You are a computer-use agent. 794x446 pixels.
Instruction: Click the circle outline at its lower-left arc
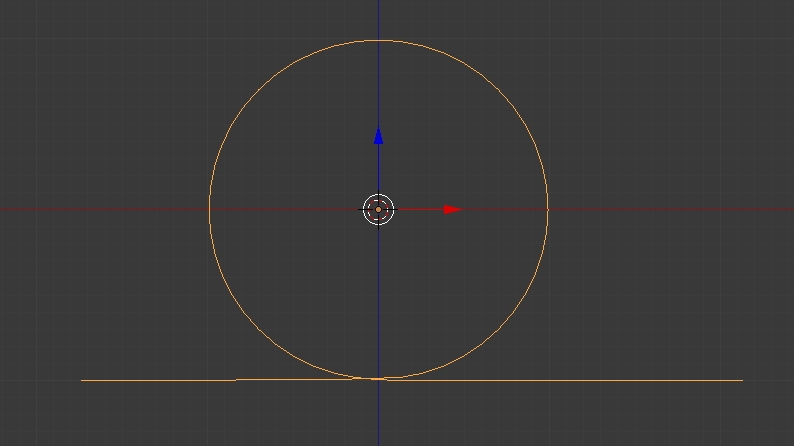(x=259, y=328)
